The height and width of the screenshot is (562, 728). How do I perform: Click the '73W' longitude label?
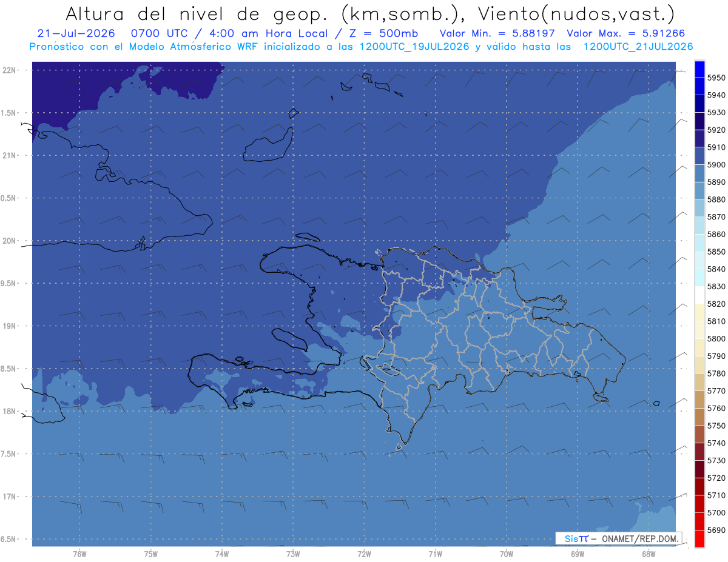click(x=293, y=554)
